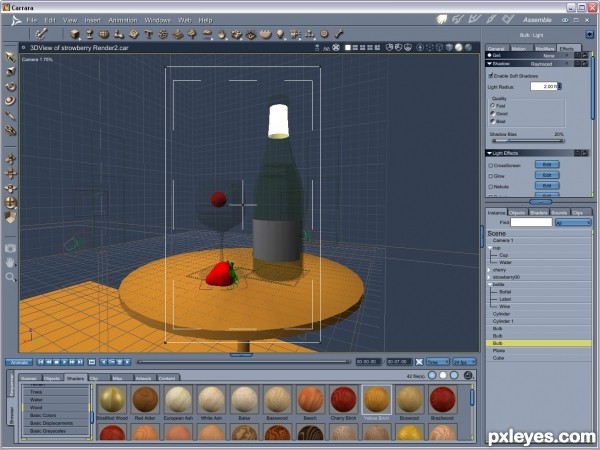Click the timeline scrubber bar
Screen dimensions: 600x450
243,362
